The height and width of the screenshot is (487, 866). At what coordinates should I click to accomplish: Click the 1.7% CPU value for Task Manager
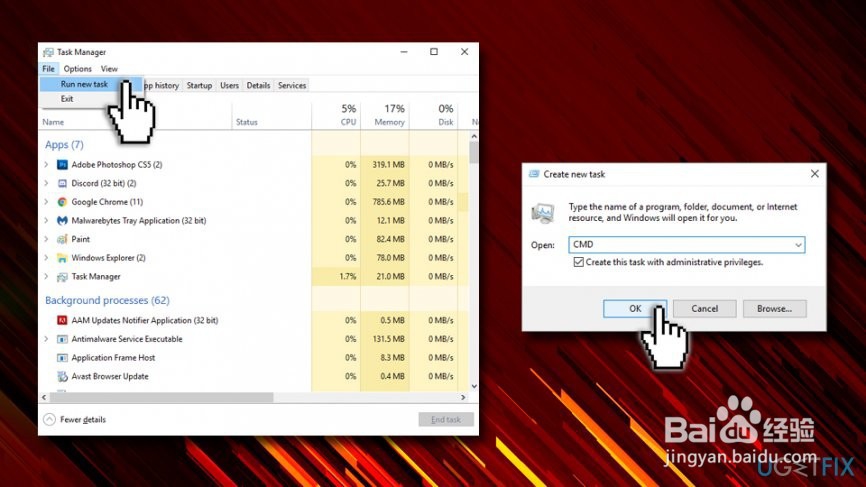click(x=347, y=277)
